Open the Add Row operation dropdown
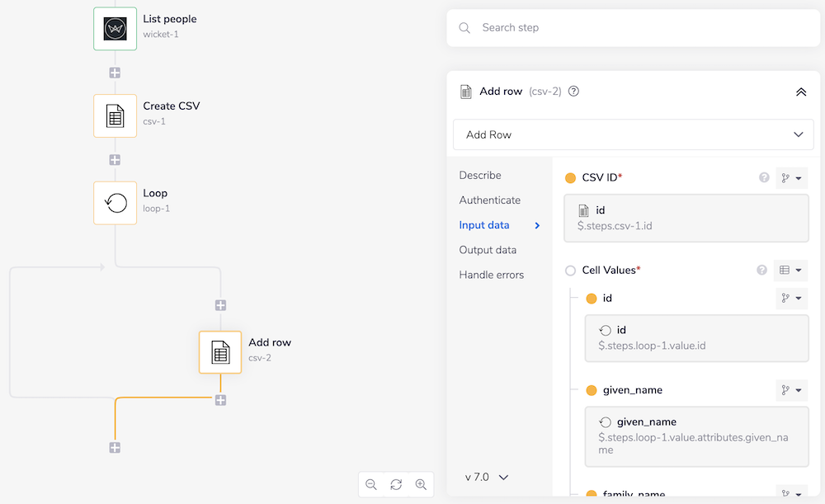 point(634,134)
